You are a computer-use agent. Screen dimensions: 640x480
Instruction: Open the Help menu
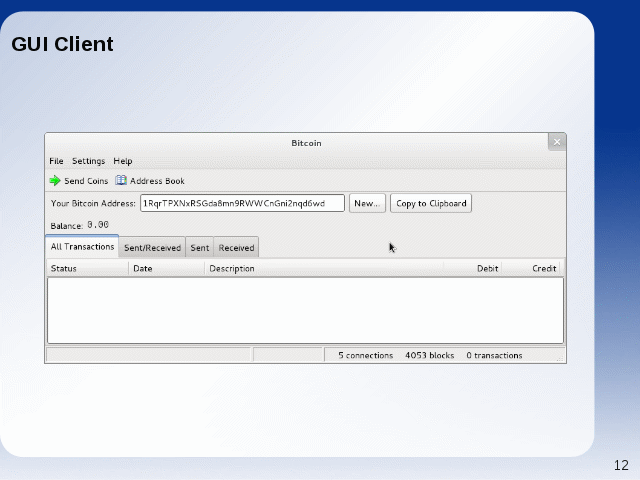point(123,161)
